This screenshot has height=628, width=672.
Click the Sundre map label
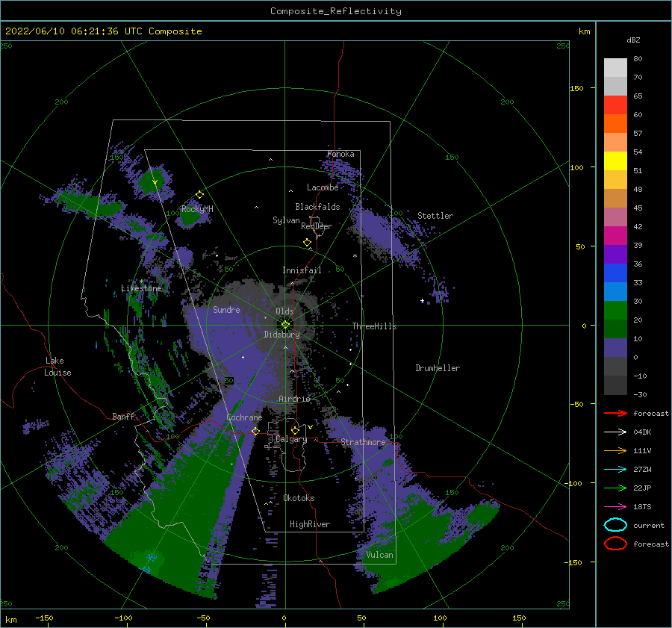coord(227,310)
